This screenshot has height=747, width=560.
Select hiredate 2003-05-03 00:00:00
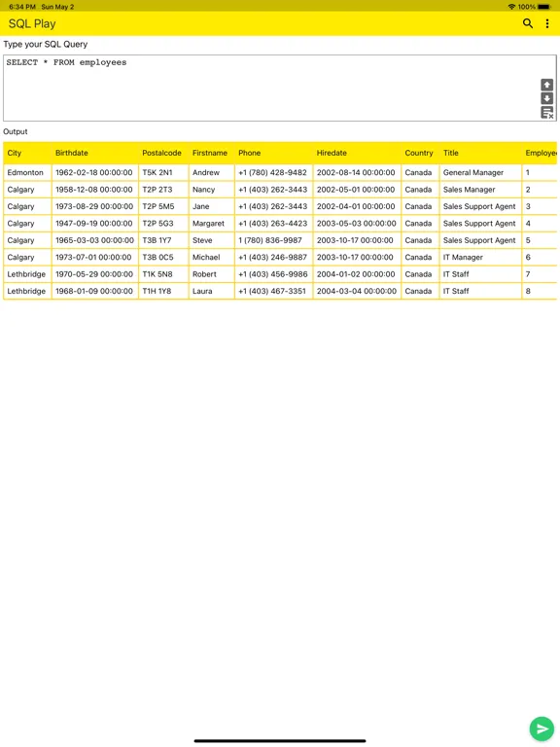coord(357,224)
